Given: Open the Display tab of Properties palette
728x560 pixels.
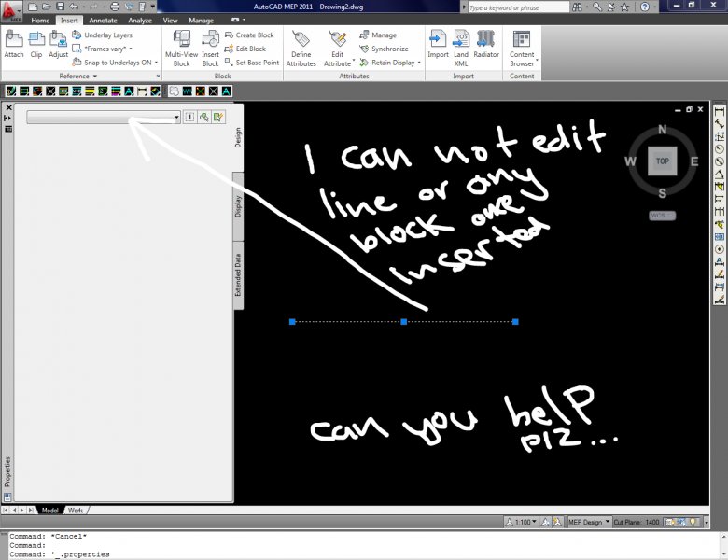Looking at the screenshot, I should (x=238, y=206).
